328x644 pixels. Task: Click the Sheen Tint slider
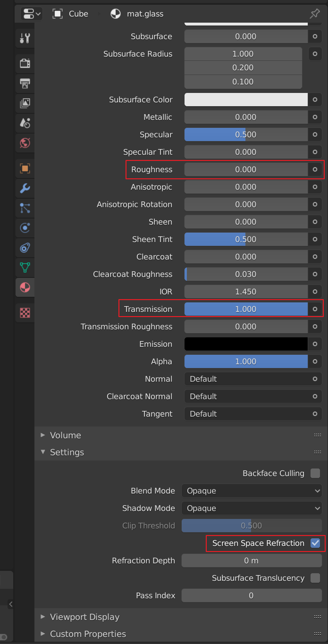246,239
